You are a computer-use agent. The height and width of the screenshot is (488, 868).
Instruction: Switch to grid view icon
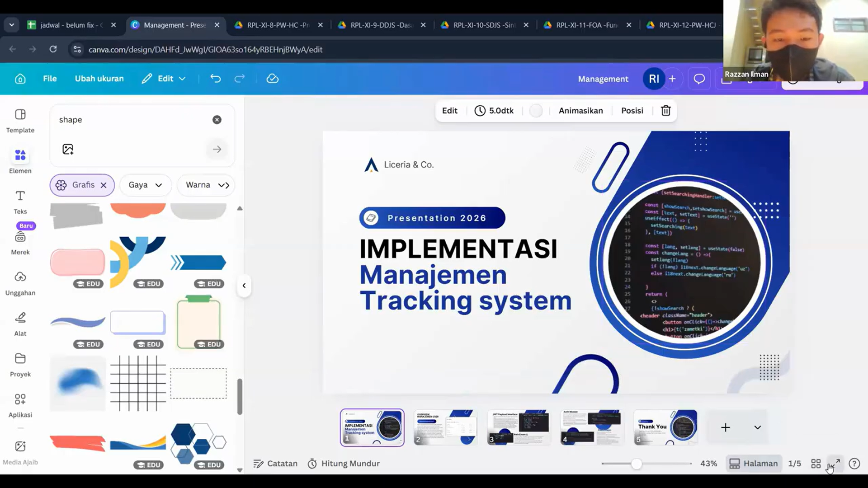816,464
